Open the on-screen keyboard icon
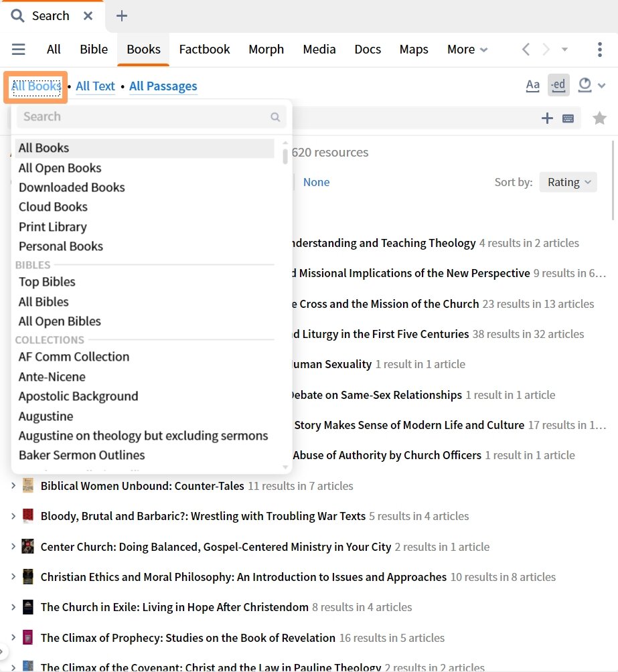Screen dimensions: 618x672 (x=568, y=118)
